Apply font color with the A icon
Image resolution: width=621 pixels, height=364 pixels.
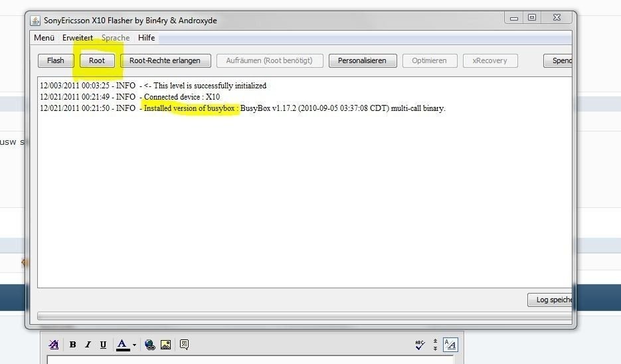coord(123,345)
